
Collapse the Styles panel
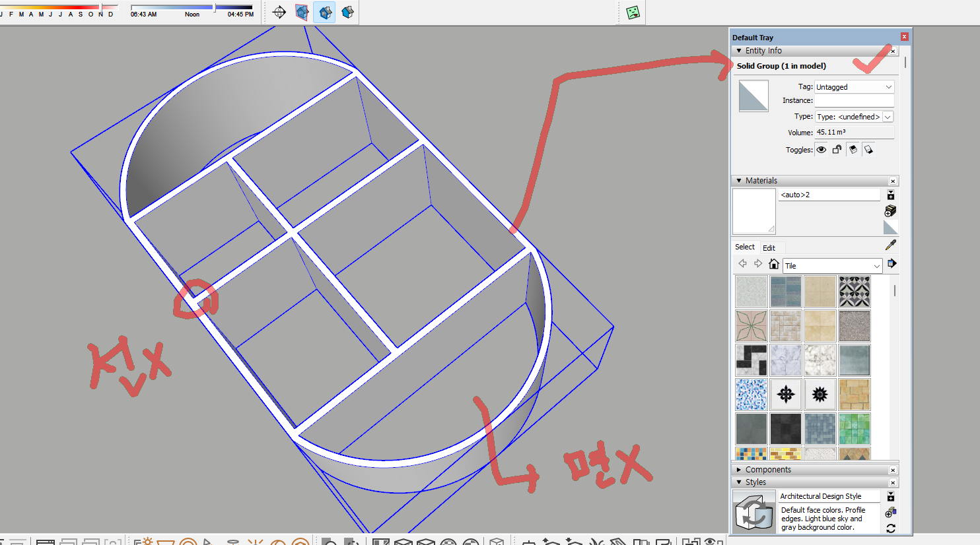click(739, 482)
